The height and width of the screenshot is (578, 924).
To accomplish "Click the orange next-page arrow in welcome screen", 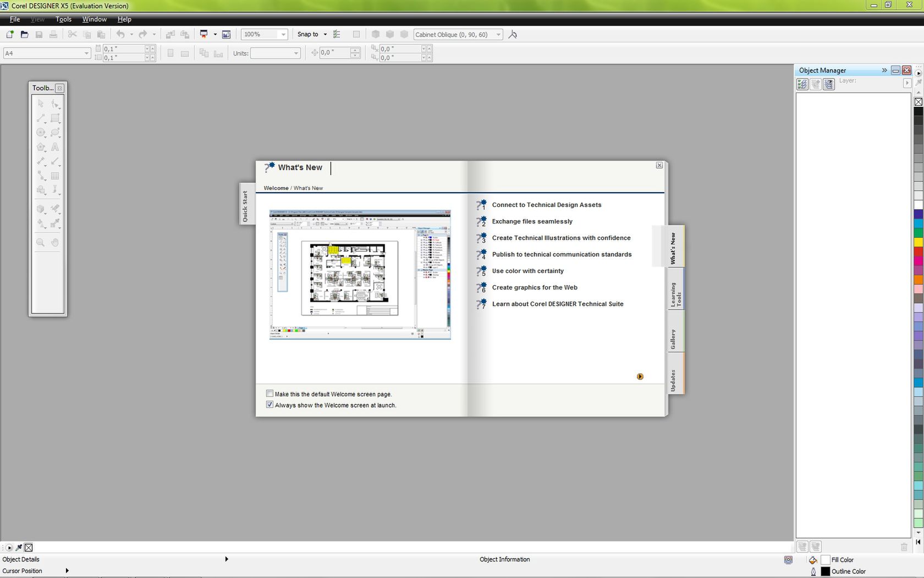I will (x=640, y=377).
